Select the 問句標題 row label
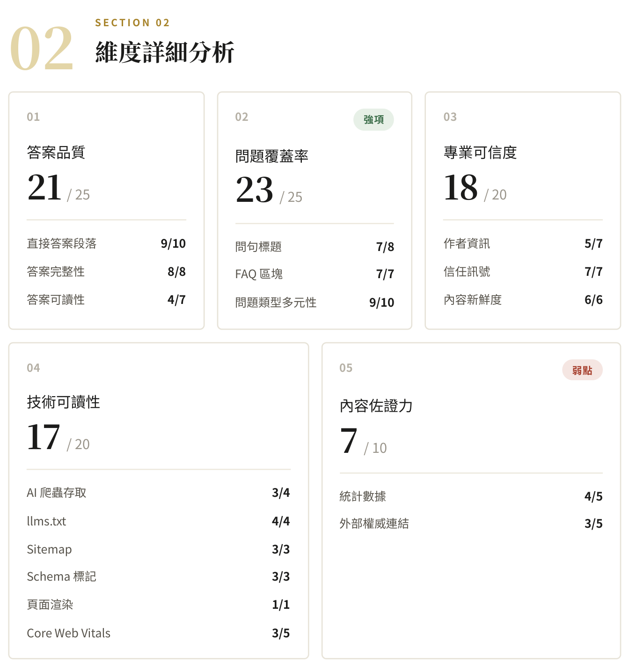 tap(258, 247)
